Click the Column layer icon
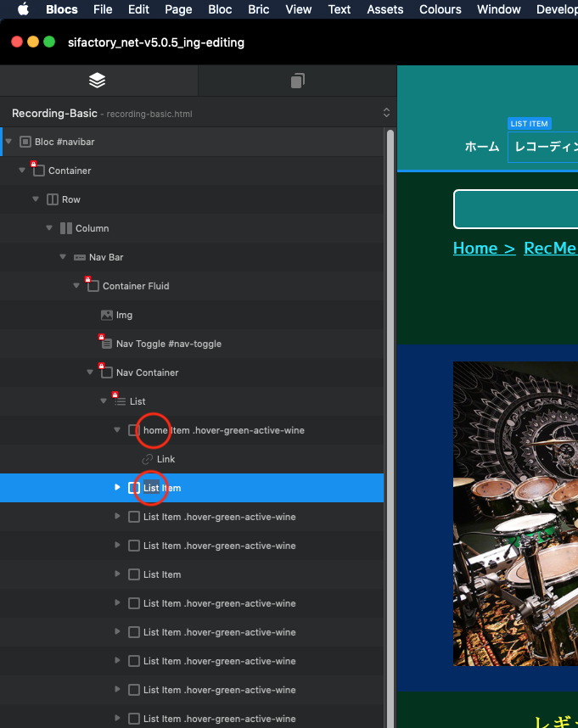Viewport: 578px width, 728px height. [66, 228]
